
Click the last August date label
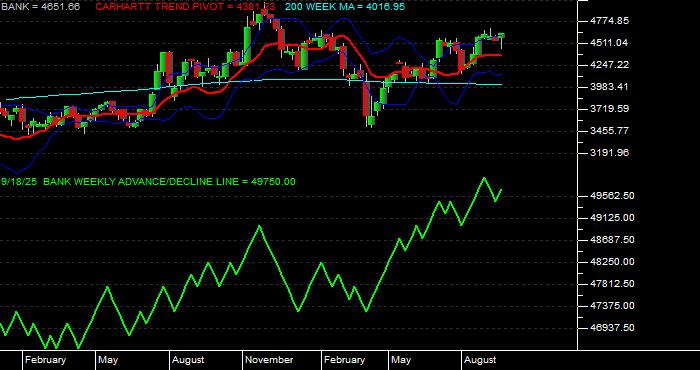click(480, 360)
